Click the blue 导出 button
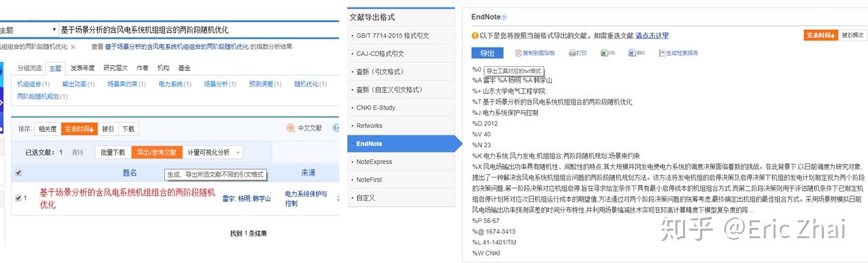Screen dimensions: 868x263 [x=487, y=53]
